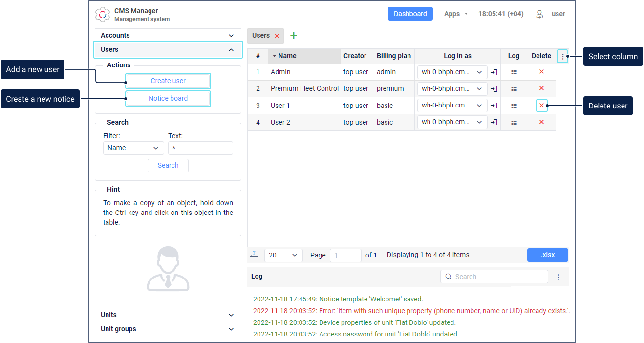
Task: Click the auto-resize icon beside page size
Action: pos(254,255)
